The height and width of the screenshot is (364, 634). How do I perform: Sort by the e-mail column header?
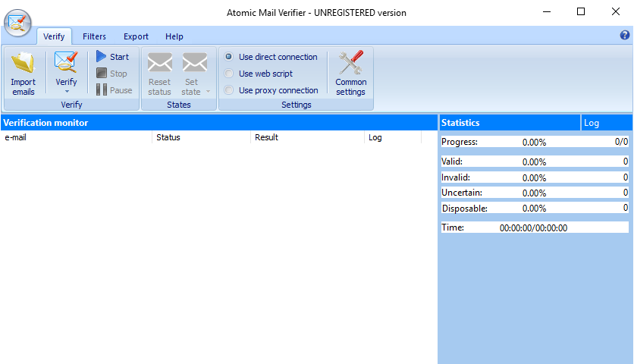click(76, 137)
